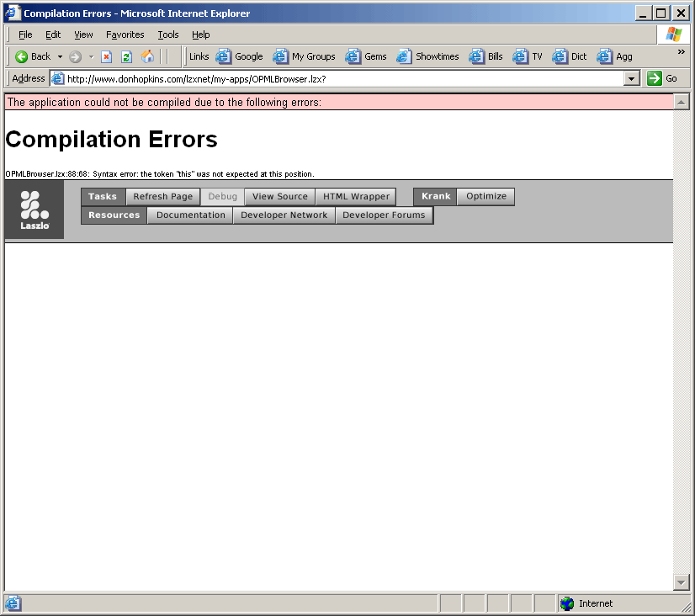Click the Optimize button
This screenshot has width=695, height=616.
tap(486, 196)
